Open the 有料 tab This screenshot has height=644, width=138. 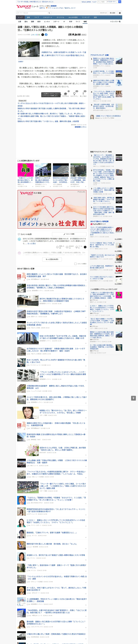point(95,17)
